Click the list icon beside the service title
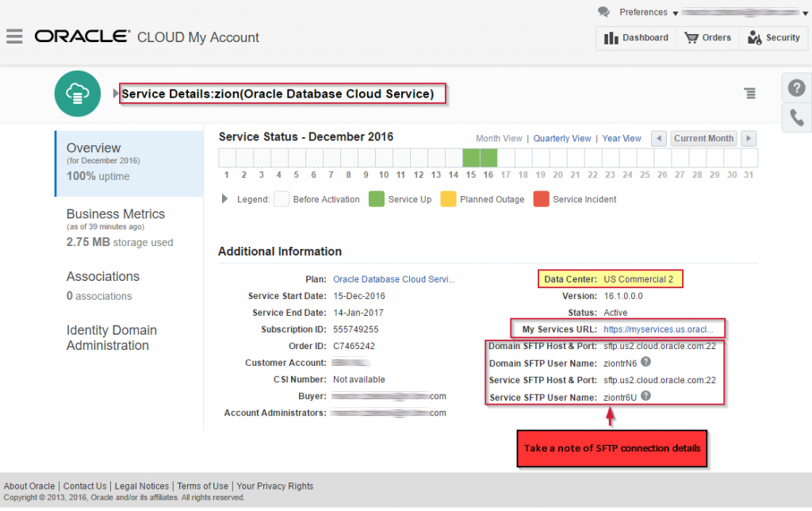The height and width of the screenshot is (511, 812). 749,93
